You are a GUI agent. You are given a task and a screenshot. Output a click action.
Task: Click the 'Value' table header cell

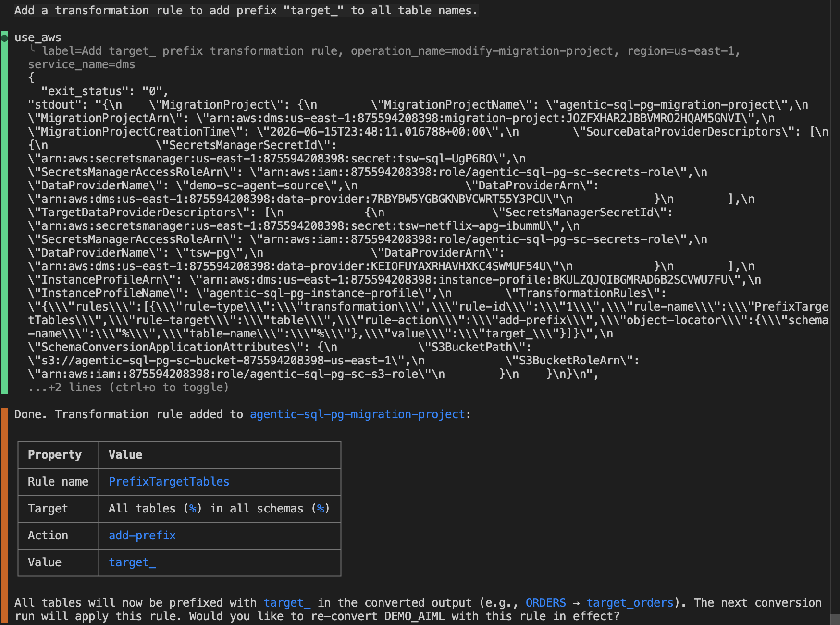tap(220, 455)
